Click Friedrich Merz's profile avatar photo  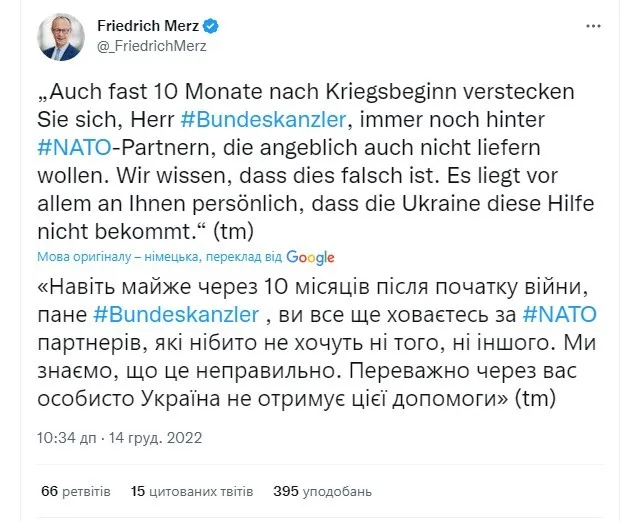point(62,37)
